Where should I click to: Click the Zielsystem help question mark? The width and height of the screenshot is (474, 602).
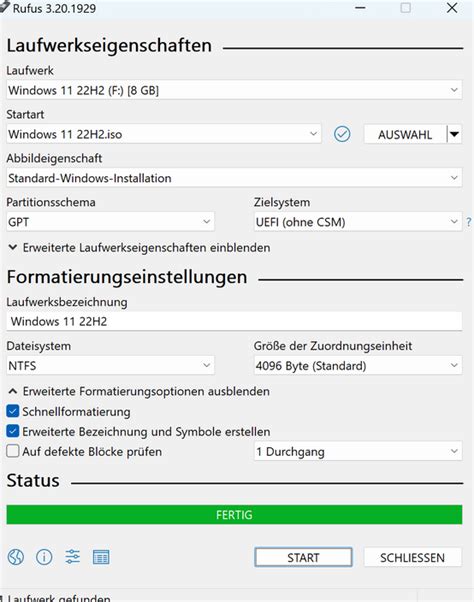469,222
